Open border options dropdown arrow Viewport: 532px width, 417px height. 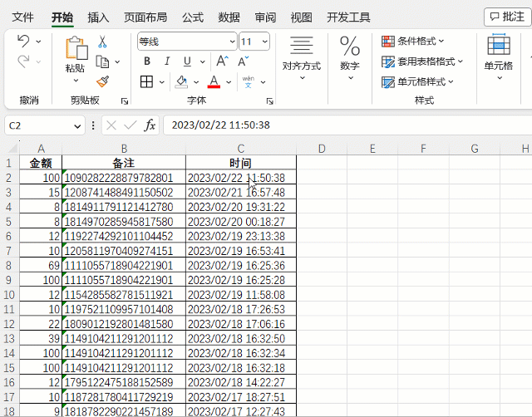(x=162, y=82)
